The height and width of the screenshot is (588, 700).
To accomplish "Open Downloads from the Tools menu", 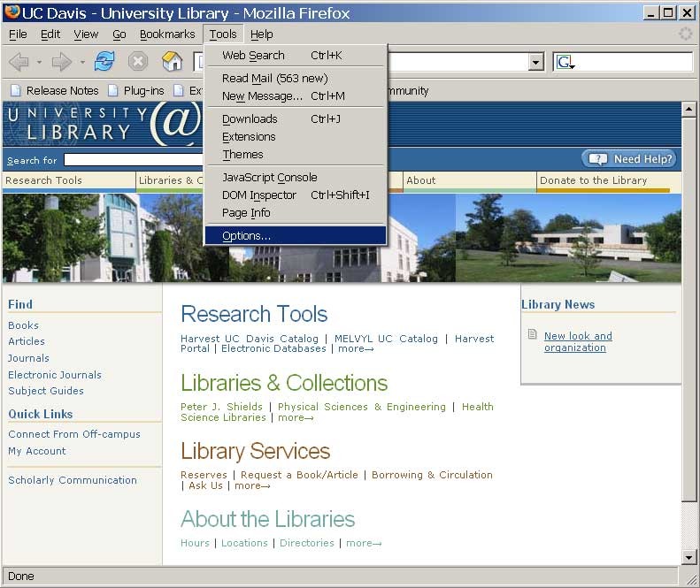I will tap(296, 119).
